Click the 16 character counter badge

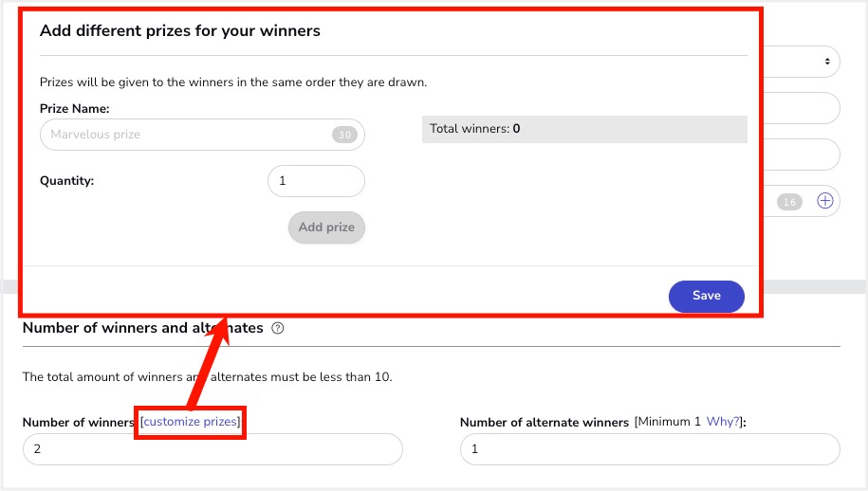point(789,202)
